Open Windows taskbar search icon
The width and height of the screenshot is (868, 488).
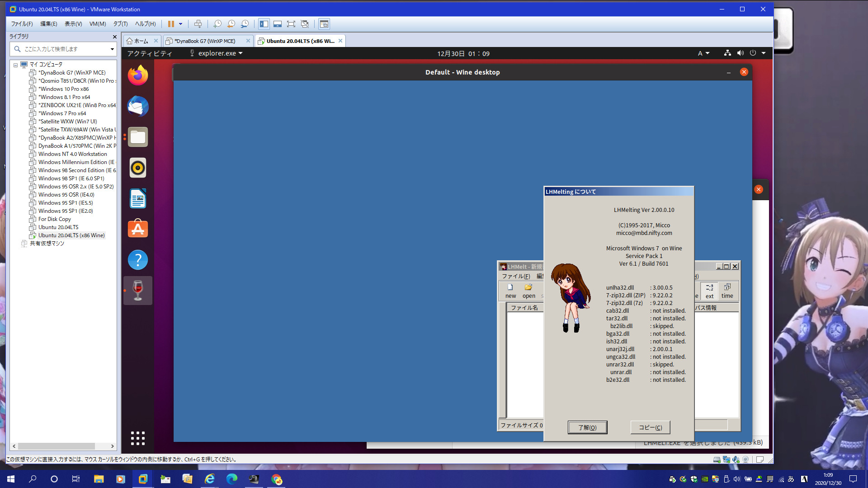click(33, 479)
